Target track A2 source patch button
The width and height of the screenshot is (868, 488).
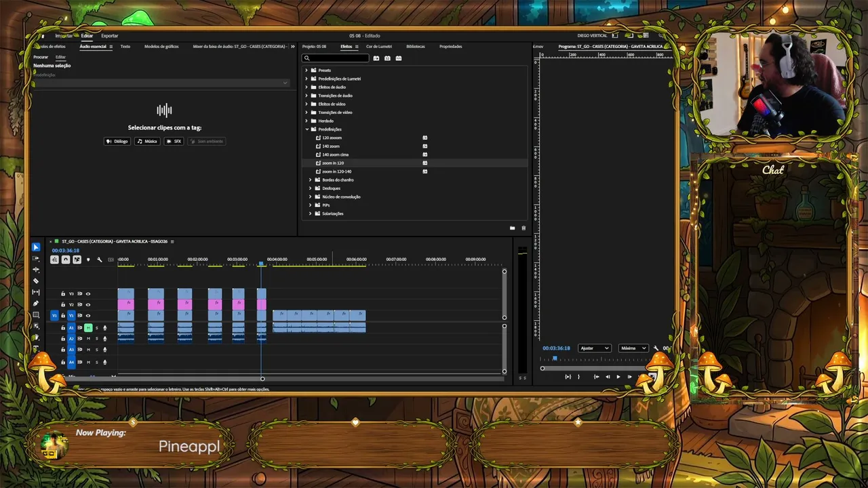(x=71, y=339)
